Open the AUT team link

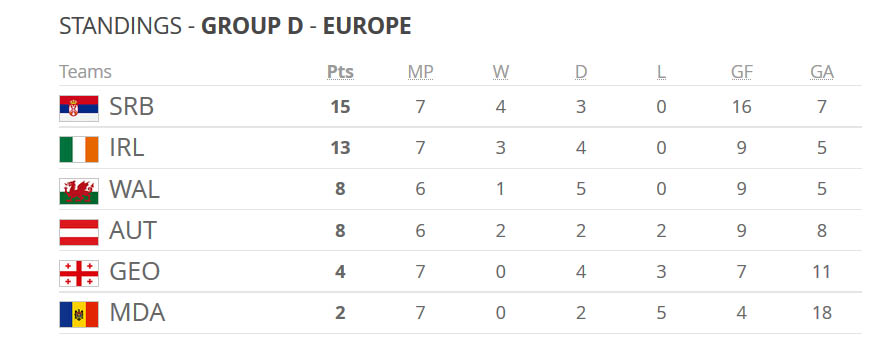tap(133, 231)
